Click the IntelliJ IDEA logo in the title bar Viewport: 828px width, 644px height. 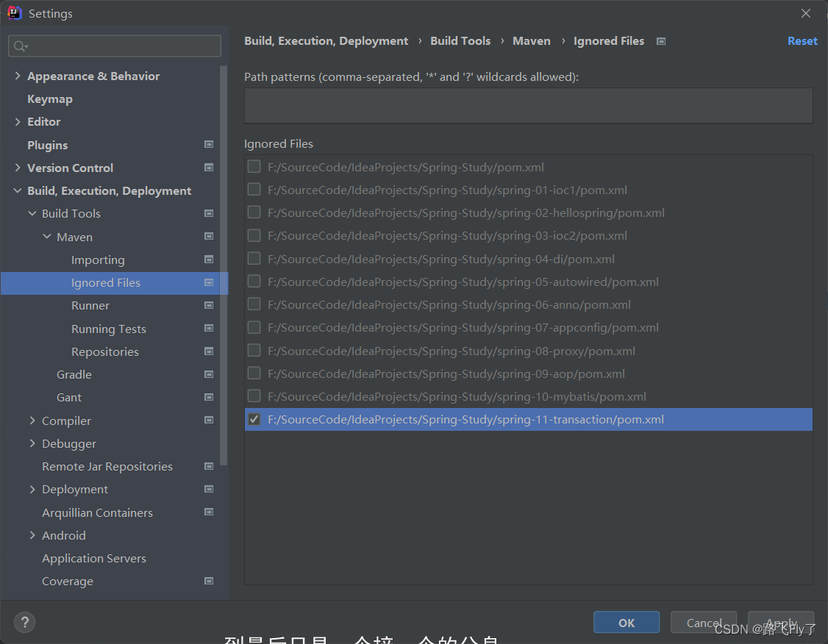point(14,12)
